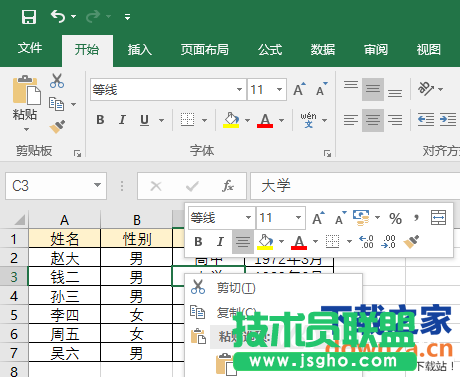Activate Format Painter in the clipboard group
Image resolution: width=460 pixels, height=377 pixels.
point(57,127)
